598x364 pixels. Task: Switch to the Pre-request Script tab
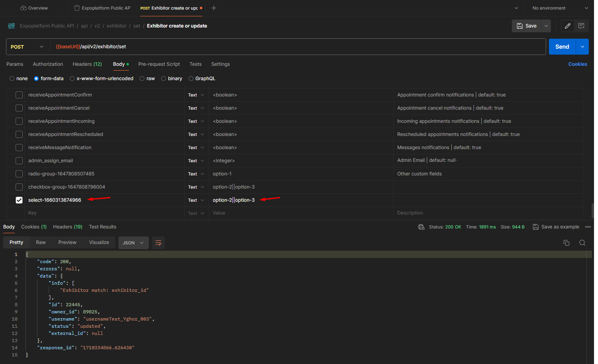(159, 64)
